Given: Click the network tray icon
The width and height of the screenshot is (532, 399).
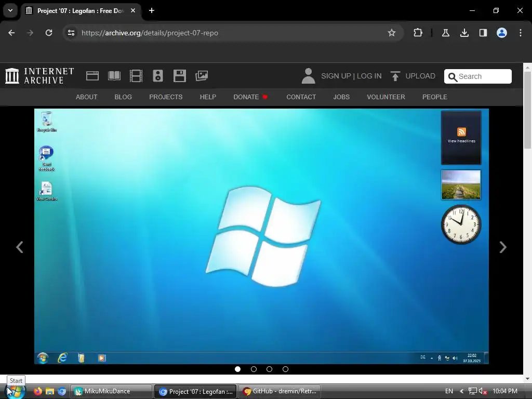Looking at the screenshot, I should 472,391.
